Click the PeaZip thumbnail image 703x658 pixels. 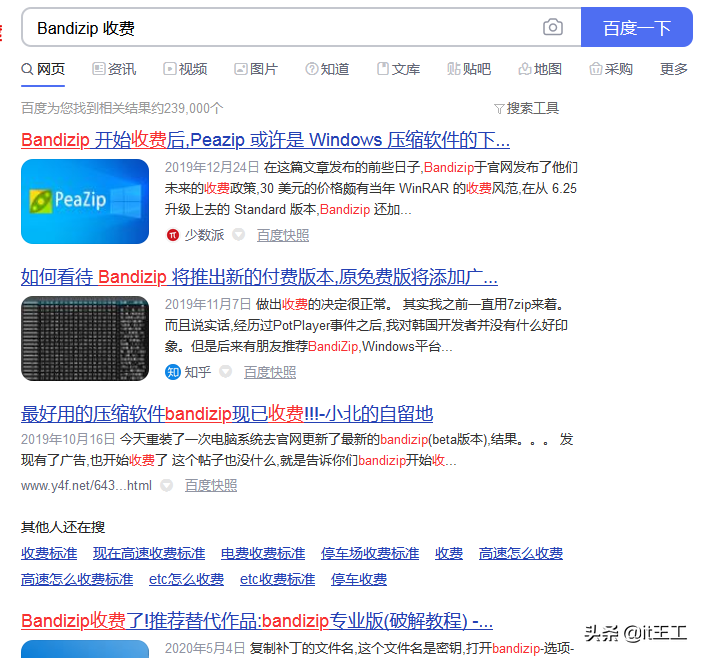pos(85,201)
